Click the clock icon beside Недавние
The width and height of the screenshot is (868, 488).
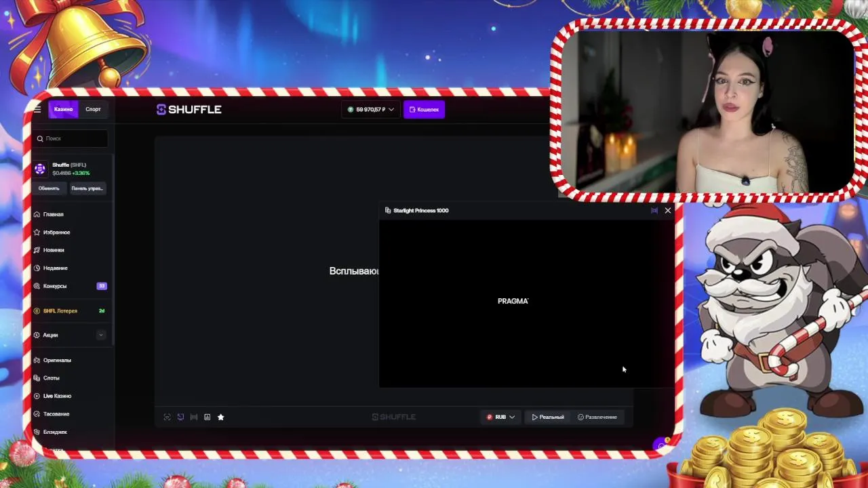[x=37, y=268]
